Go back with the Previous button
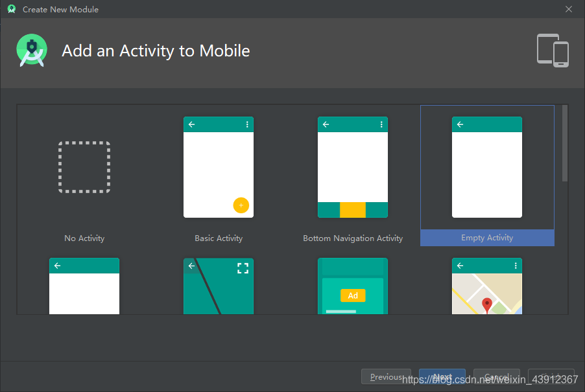 point(386,376)
